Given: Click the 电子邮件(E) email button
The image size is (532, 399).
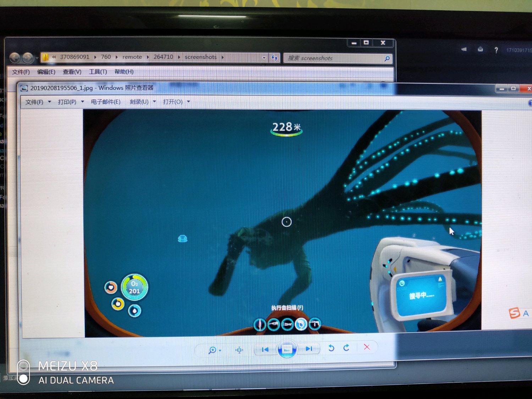Looking at the screenshot, I should tap(106, 102).
